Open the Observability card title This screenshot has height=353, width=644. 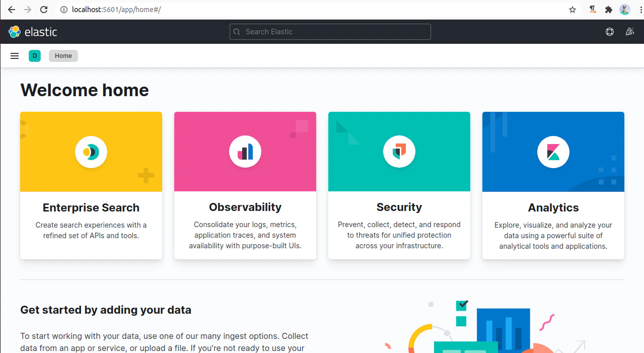point(245,207)
